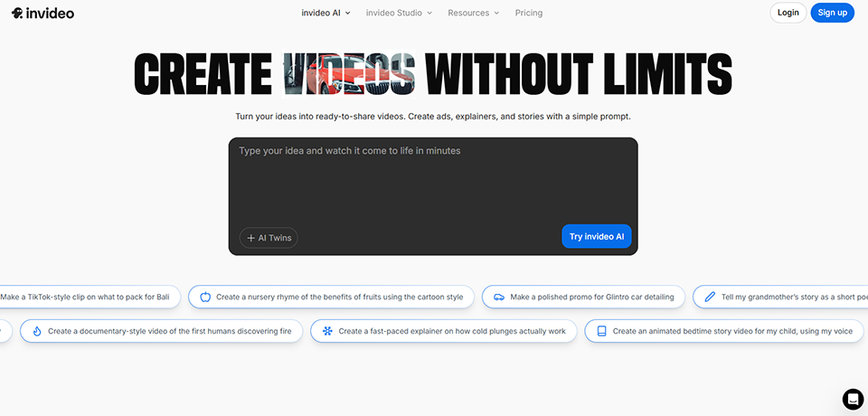Click the plus icon in AI Twins button
The height and width of the screenshot is (416, 868).
coord(250,238)
